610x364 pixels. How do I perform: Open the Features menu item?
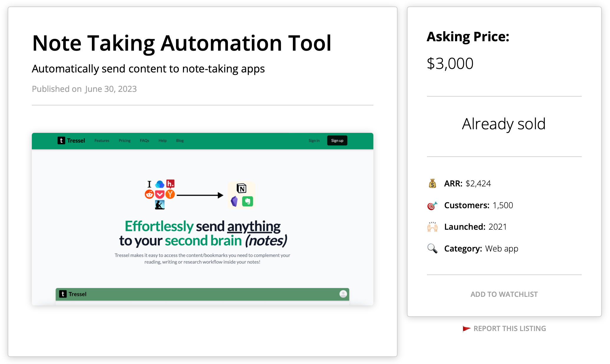pos(102,140)
